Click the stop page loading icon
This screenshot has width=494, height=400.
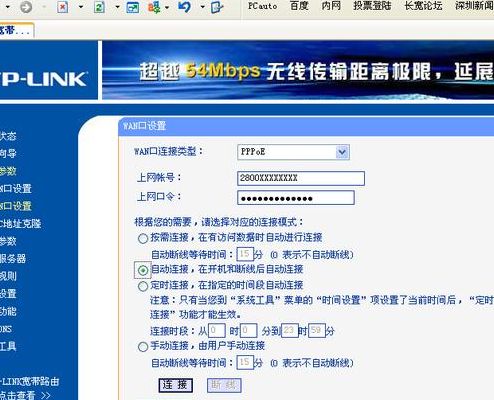click(63, 7)
